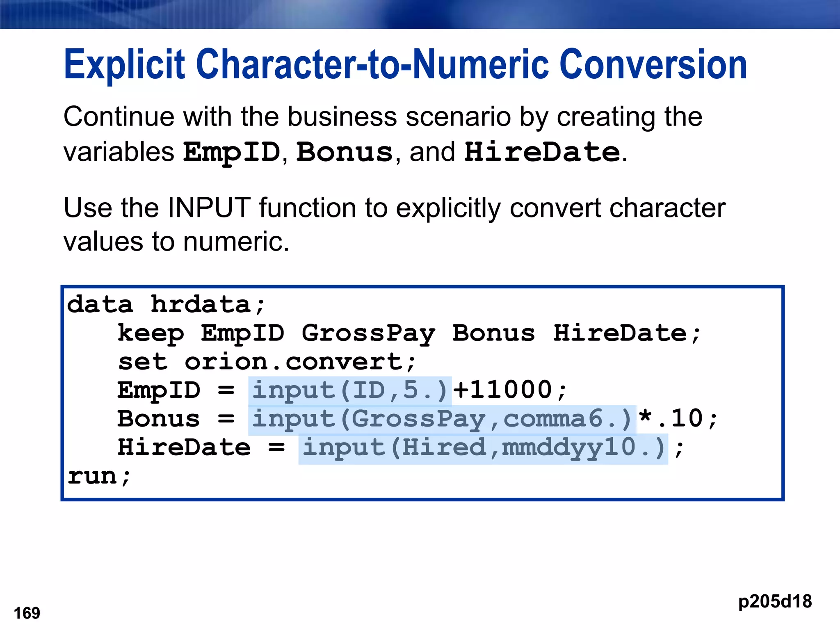Click the 'Use the INPUT function' sentence line
This screenshot has height=630, width=840.
pos(395,209)
